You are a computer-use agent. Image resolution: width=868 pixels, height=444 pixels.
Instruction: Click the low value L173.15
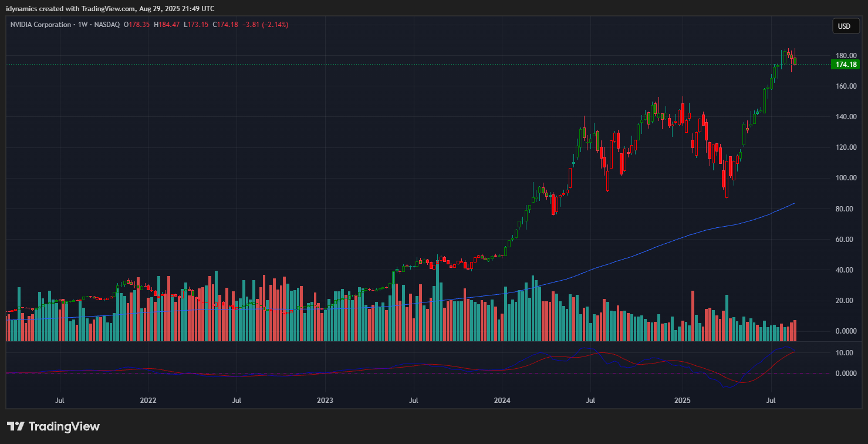click(x=195, y=25)
